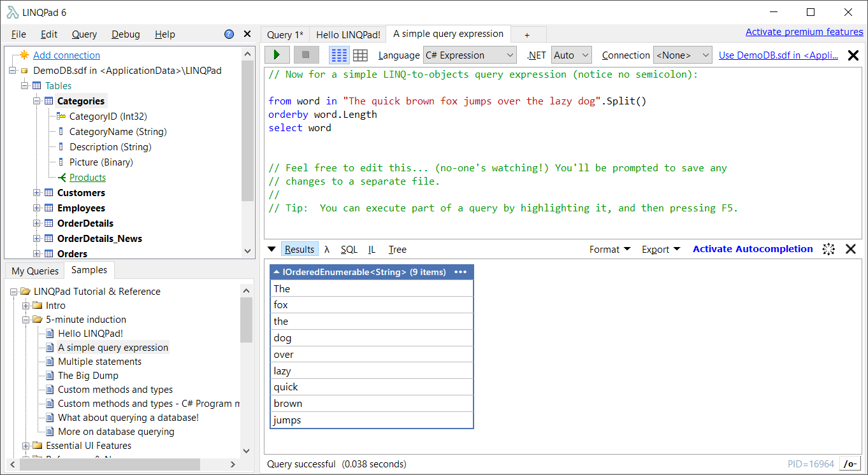Screen dimensions: 868x475
Task: Click the Orders table icon
Action: [x=48, y=254]
